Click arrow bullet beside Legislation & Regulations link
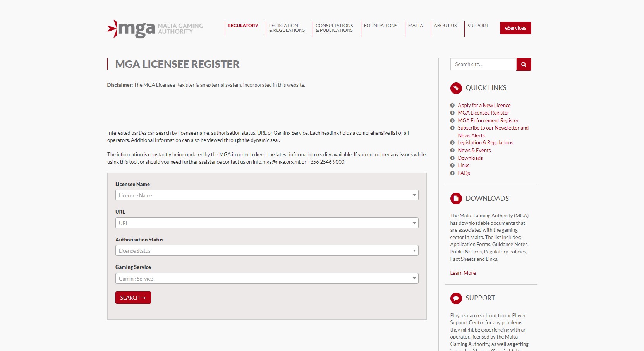Screen dimensions: 644x351 click(x=452, y=143)
